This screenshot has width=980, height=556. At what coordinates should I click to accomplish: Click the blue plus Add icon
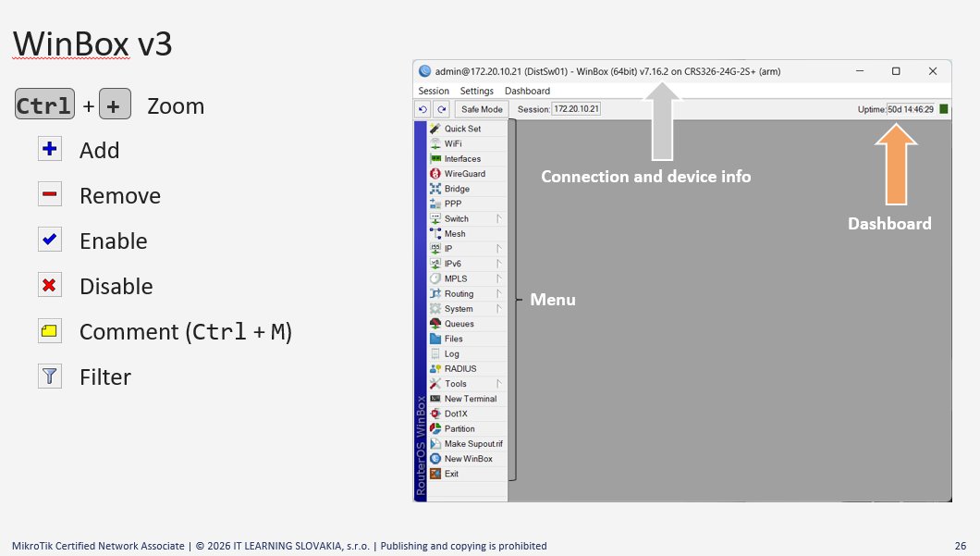click(x=49, y=150)
